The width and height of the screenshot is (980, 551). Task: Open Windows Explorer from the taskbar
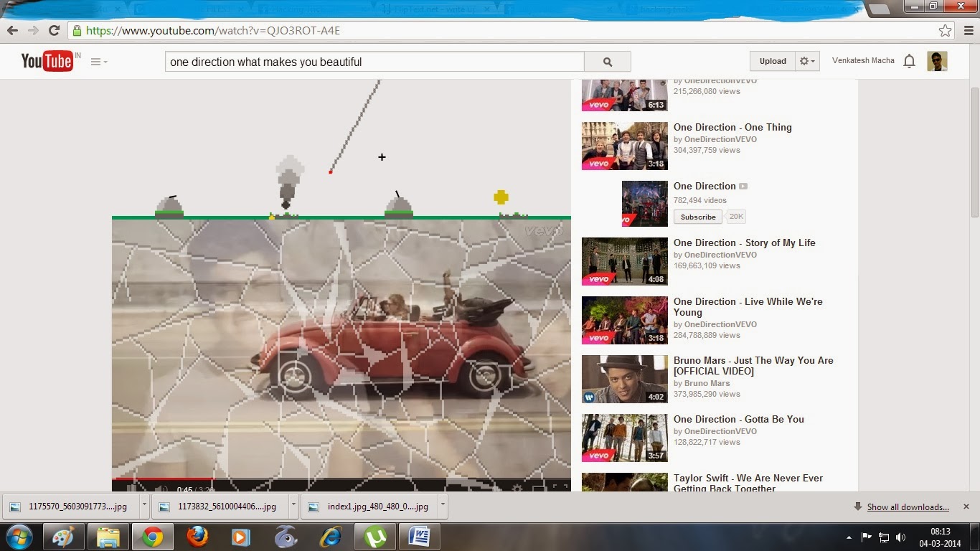(x=108, y=537)
